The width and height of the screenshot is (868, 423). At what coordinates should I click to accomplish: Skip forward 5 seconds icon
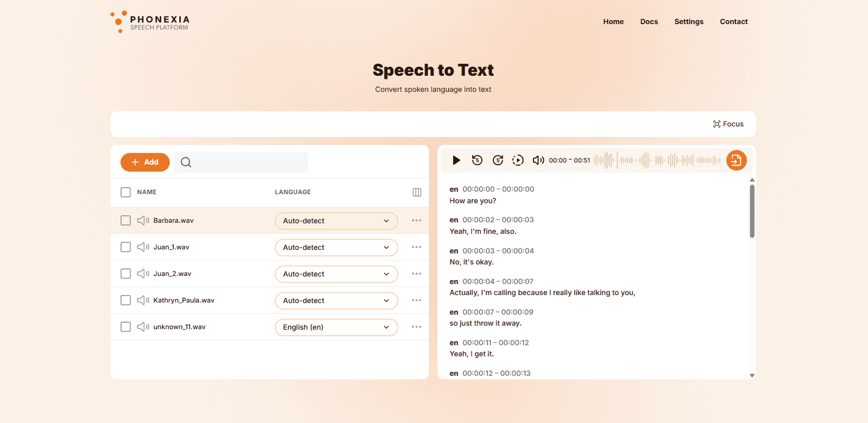coord(498,160)
